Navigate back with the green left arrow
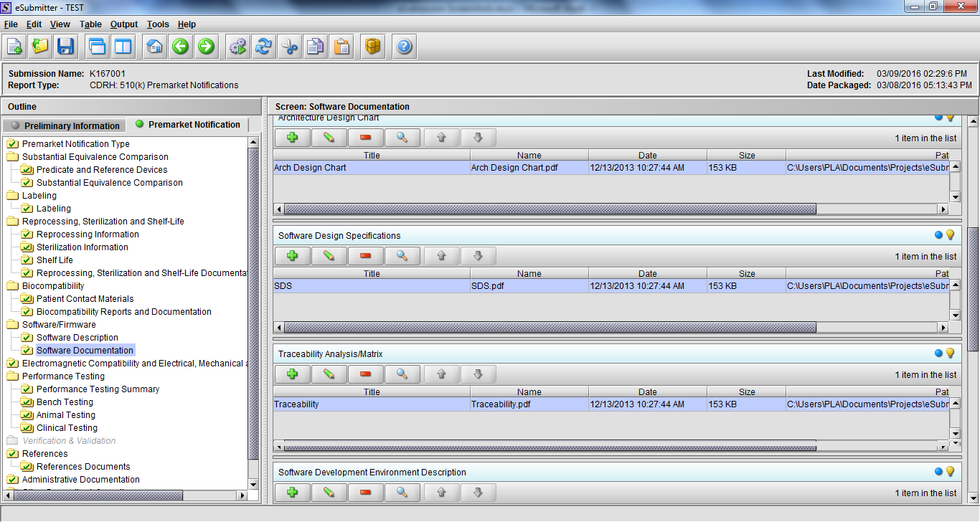This screenshot has height=522, width=980. (180, 47)
